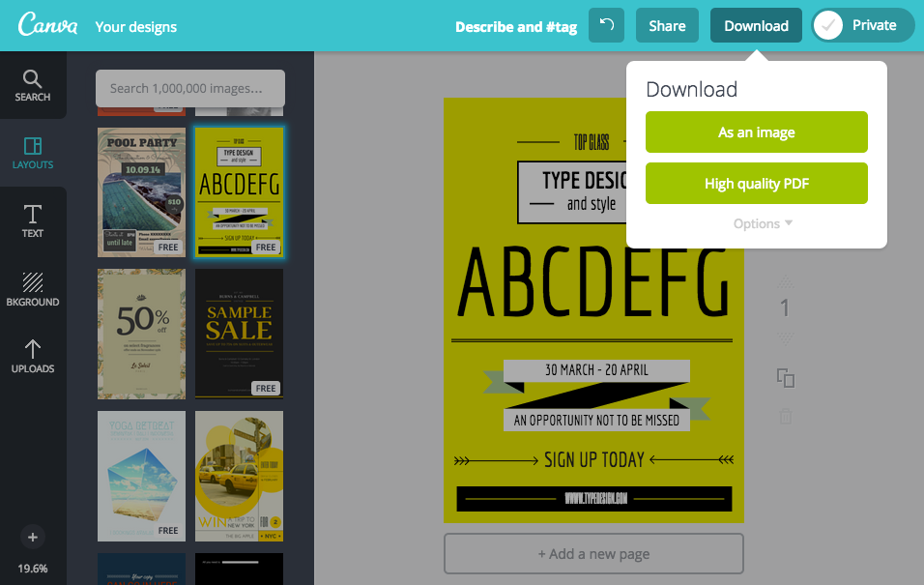Move page down with arrow below page number
924x585 pixels.
pos(786,337)
